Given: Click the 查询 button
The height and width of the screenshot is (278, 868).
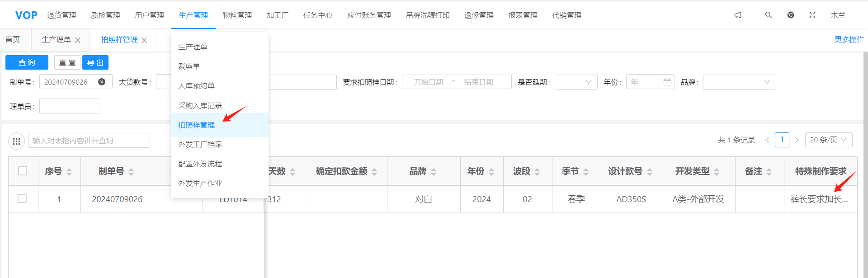Looking at the screenshot, I should (27, 62).
